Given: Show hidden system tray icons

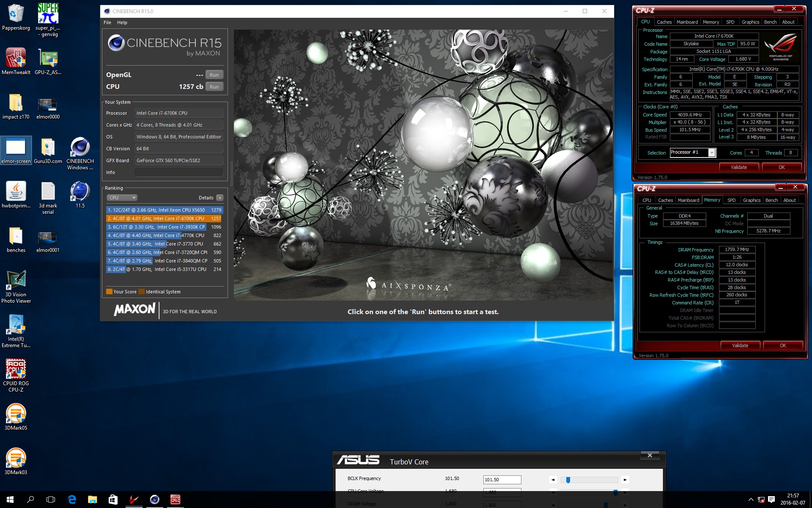Looking at the screenshot, I should pos(751,500).
